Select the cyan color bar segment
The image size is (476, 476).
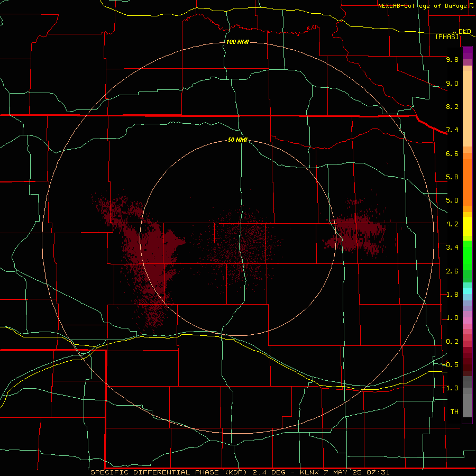[x=467, y=291]
